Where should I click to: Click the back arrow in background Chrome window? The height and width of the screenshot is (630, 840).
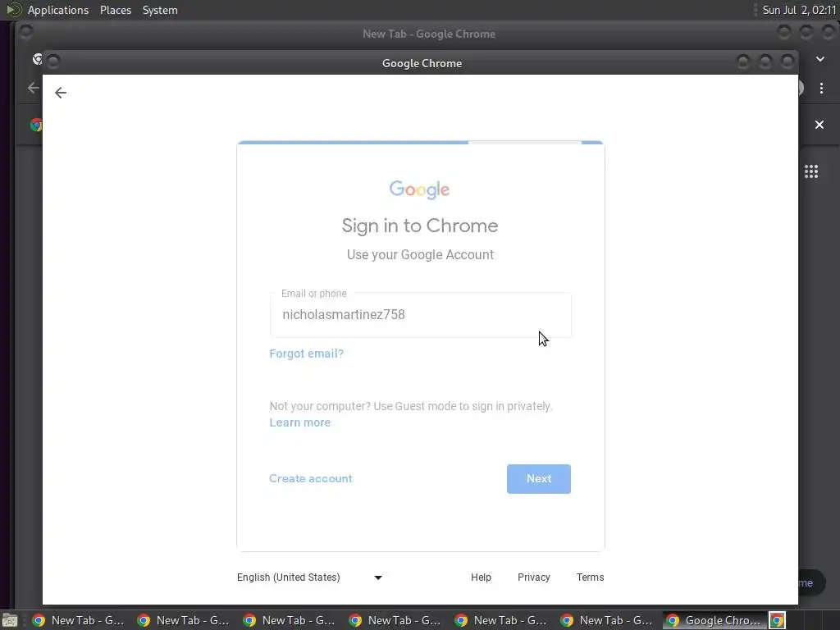tap(33, 88)
